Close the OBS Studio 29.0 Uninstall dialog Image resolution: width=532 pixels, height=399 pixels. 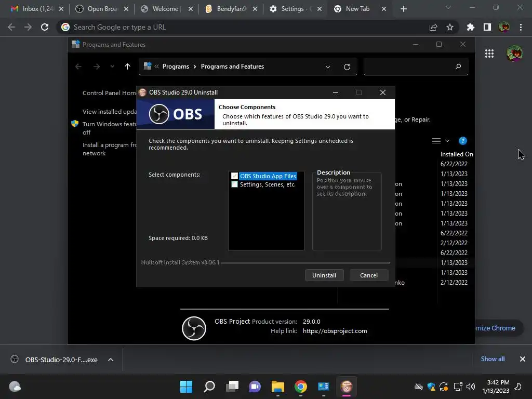pyautogui.click(x=383, y=92)
